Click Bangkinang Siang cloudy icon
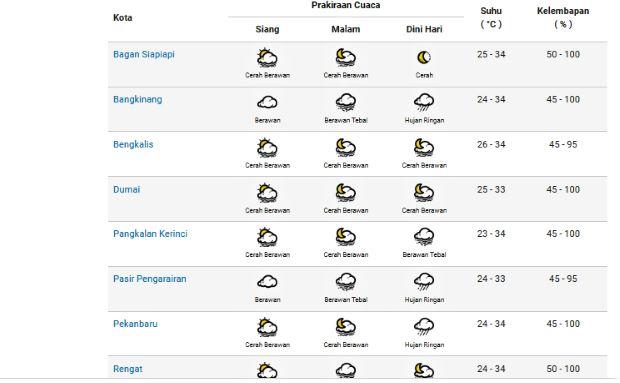 (x=267, y=103)
